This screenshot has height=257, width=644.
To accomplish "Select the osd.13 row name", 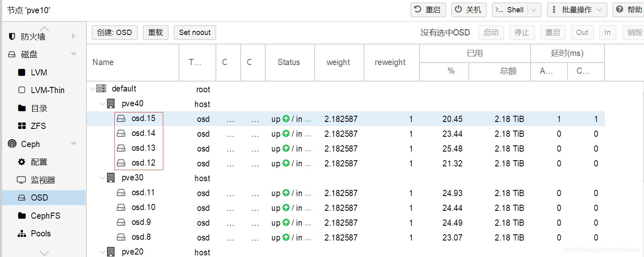I will point(144,148).
